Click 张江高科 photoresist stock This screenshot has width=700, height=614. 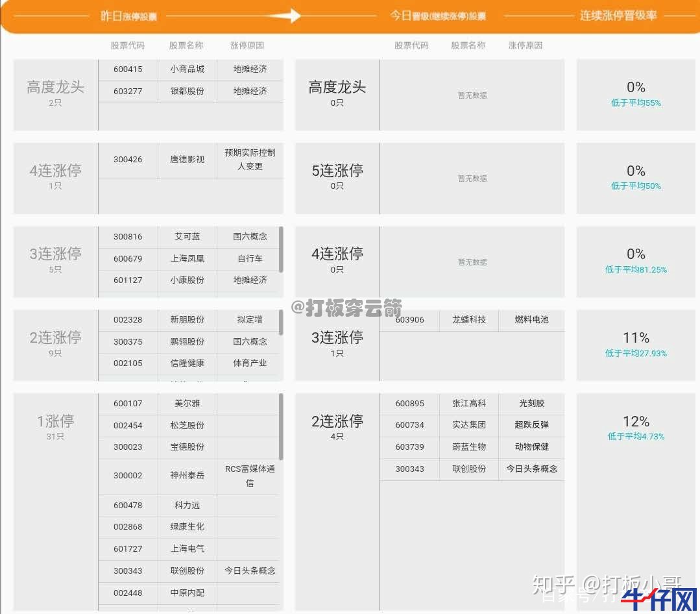tap(468, 404)
